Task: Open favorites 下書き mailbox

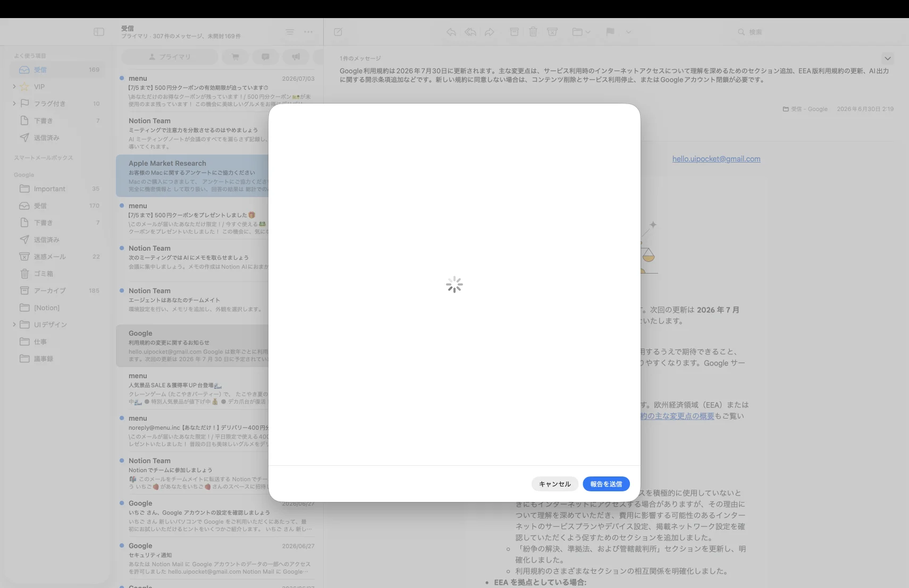Action: tap(58, 121)
